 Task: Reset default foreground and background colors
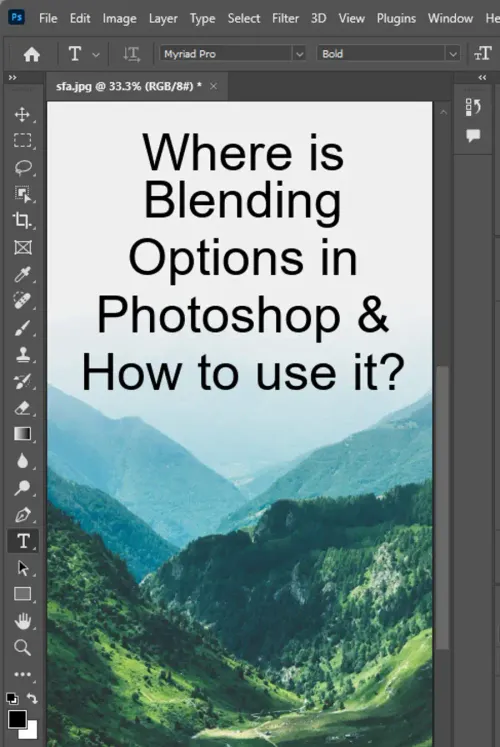click(x=12, y=699)
